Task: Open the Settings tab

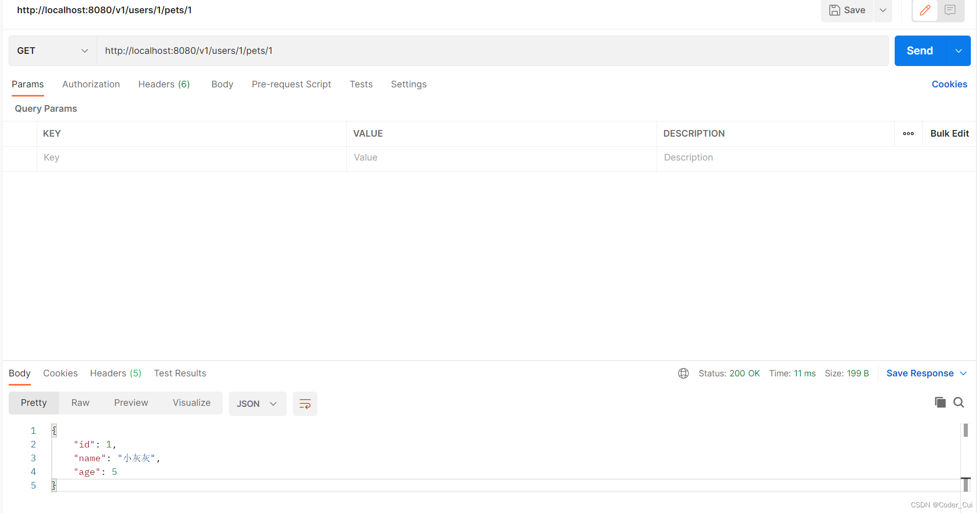Action: [409, 84]
